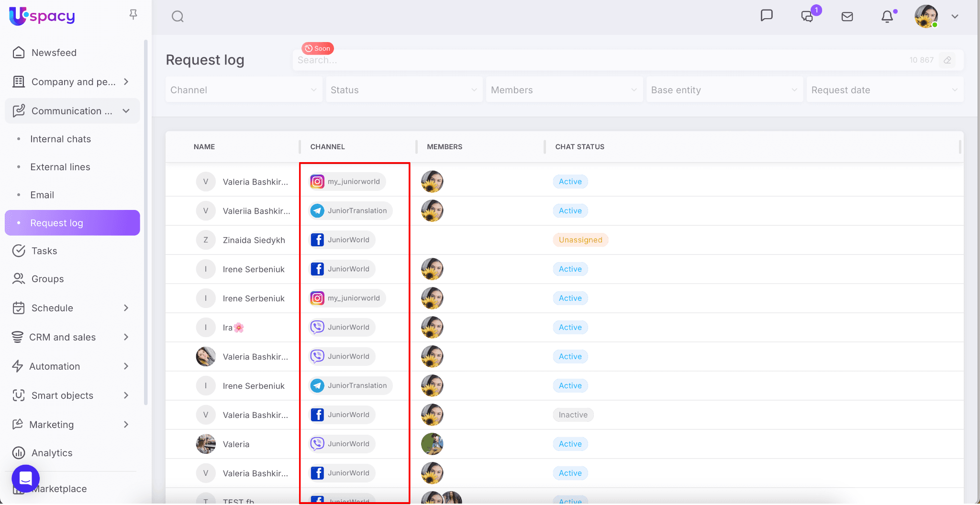Open the support chat widget button

coord(26,478)
